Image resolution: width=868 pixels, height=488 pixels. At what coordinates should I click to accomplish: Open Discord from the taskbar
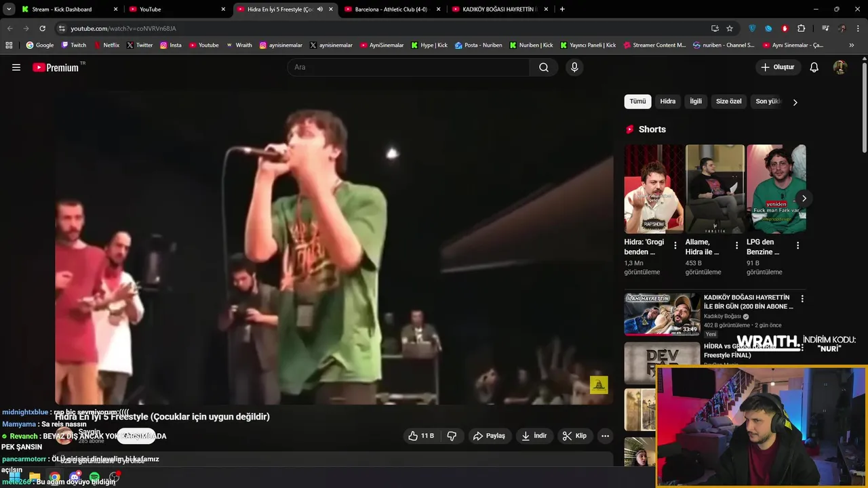[x=75, y=477]
